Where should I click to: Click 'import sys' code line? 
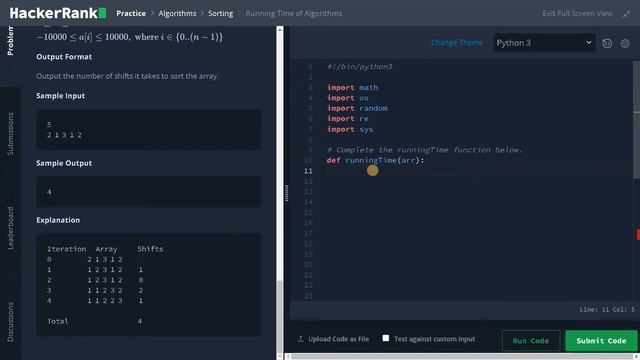pyautogui.click(x=350, y=129)
